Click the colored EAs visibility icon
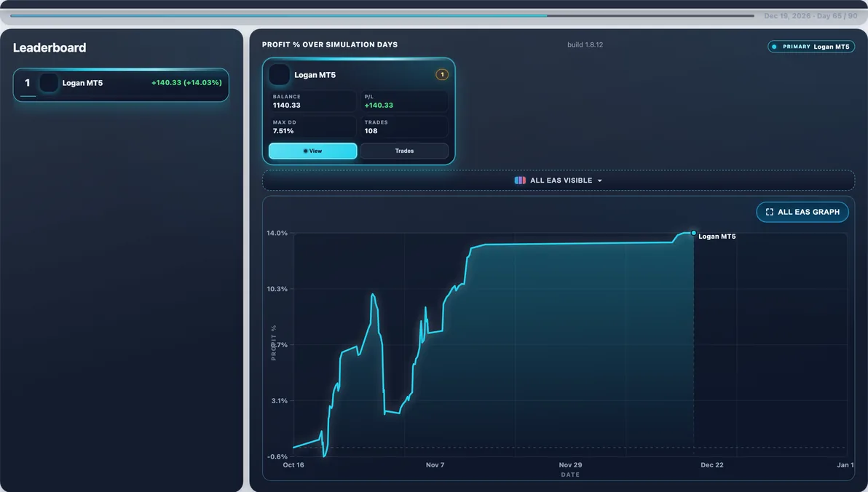Viewport: 868px width, 492px height. click(520, 180)
